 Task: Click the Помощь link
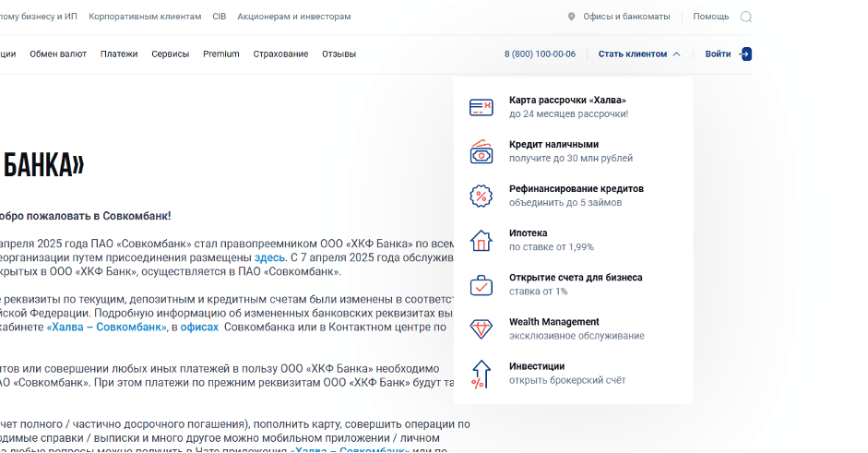pyautogui.click(x=711, y=17)
